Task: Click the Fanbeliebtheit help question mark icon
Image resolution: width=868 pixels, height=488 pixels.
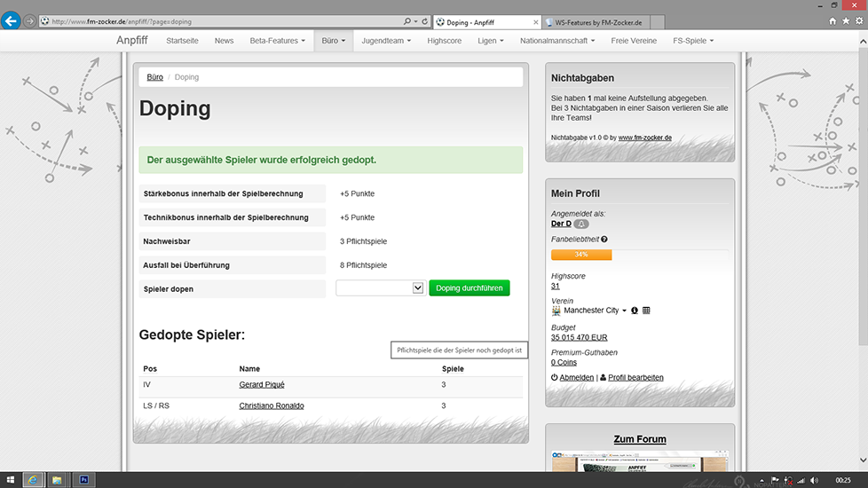Action: 604,240
